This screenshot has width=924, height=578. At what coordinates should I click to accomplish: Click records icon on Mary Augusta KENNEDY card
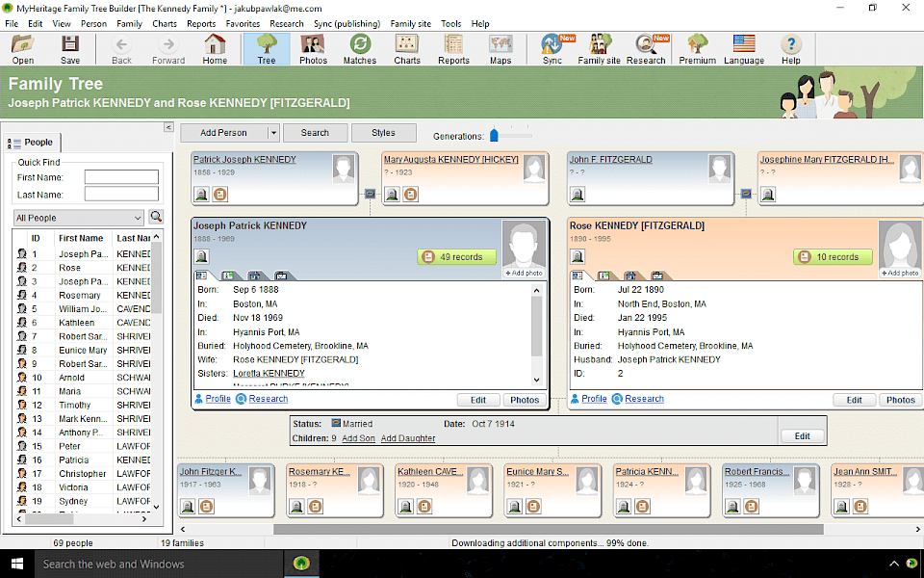[411, 194]
